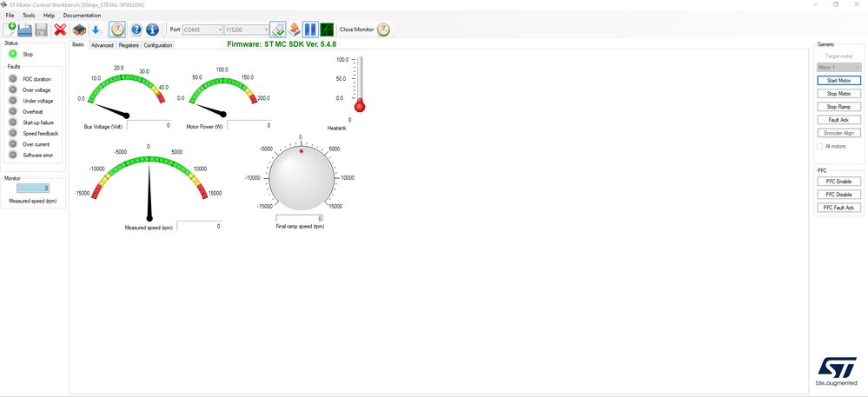Open the 115200 baud rate dropdown
The width and height of the screenshot is (868, 397).
pos(247,30)
